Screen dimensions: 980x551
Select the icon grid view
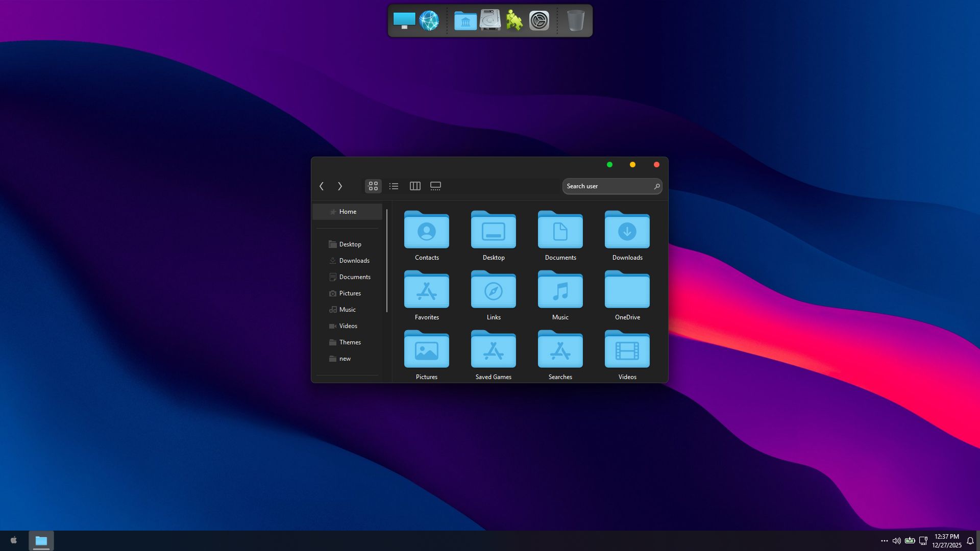pos(373,186)
